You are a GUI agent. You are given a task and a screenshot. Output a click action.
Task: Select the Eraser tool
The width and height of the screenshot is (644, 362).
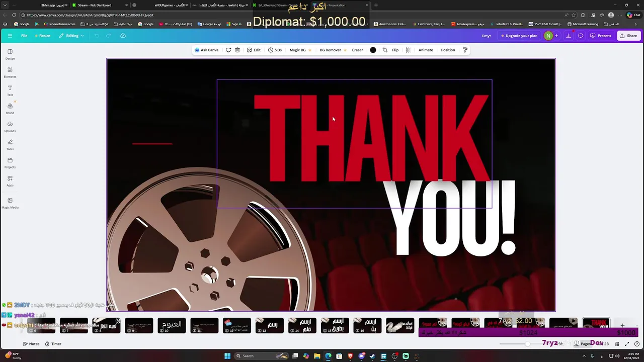pyautogui.click(x=357, y=50)
